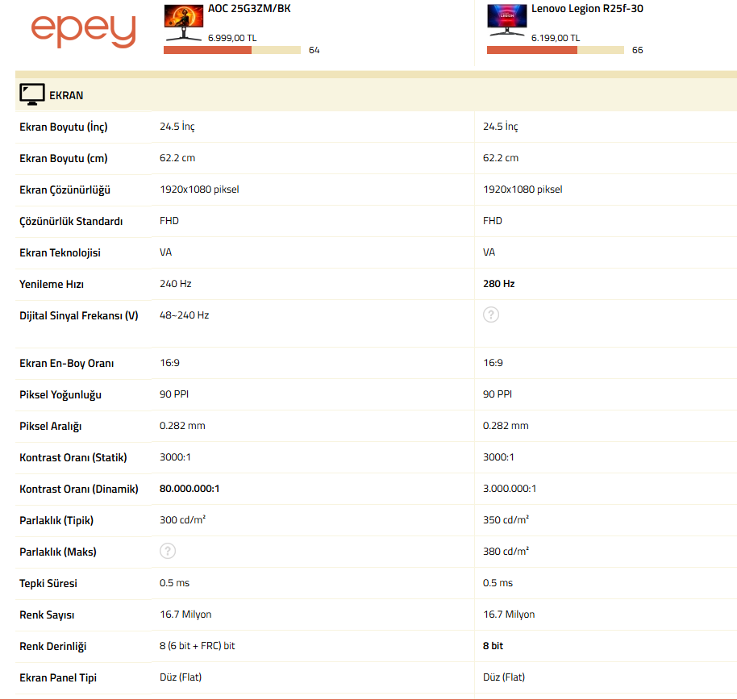
Task: Click the Renk Sayısı label
Action: (x=47, y=615)
